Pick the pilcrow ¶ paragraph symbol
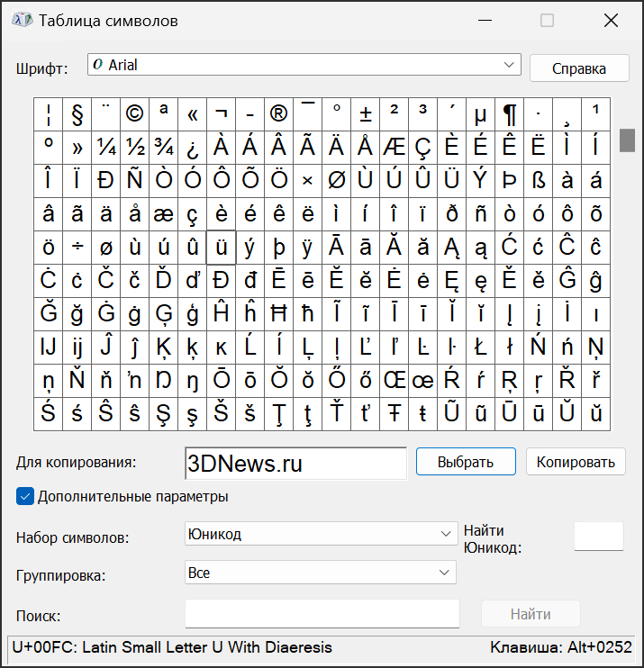Screen dimensions: 644x668 tap(509, 114)
